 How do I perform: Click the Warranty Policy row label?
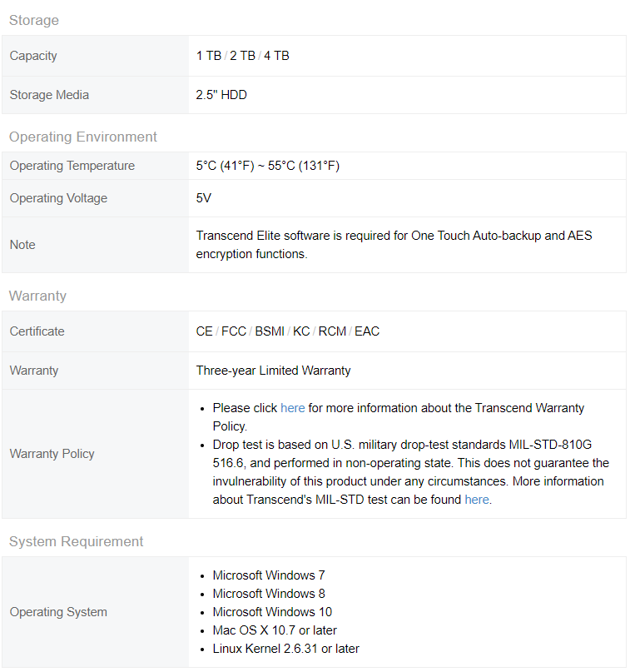pyautogui.click(x=52, y=454)
